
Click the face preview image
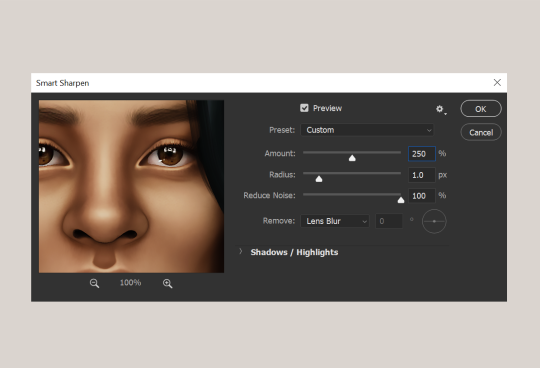pyautogui.click(x=132, y=187)
